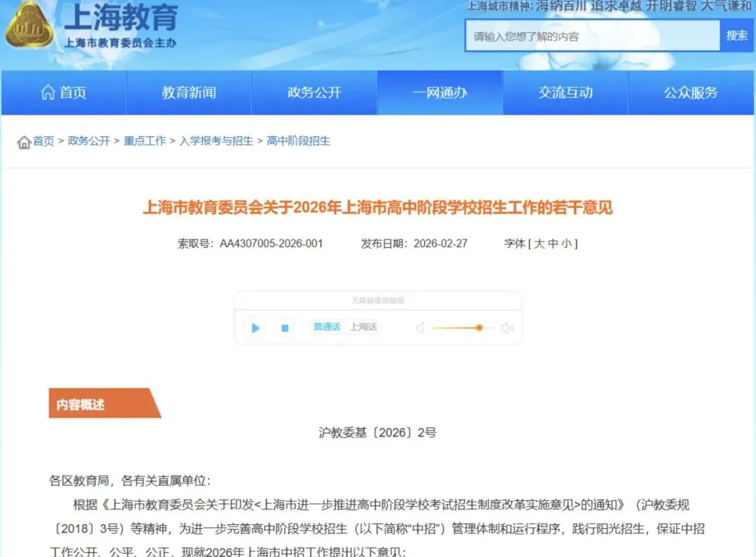Open the 一网通办 menu tab
Screen dimensions: 756x557
point(440,92)
